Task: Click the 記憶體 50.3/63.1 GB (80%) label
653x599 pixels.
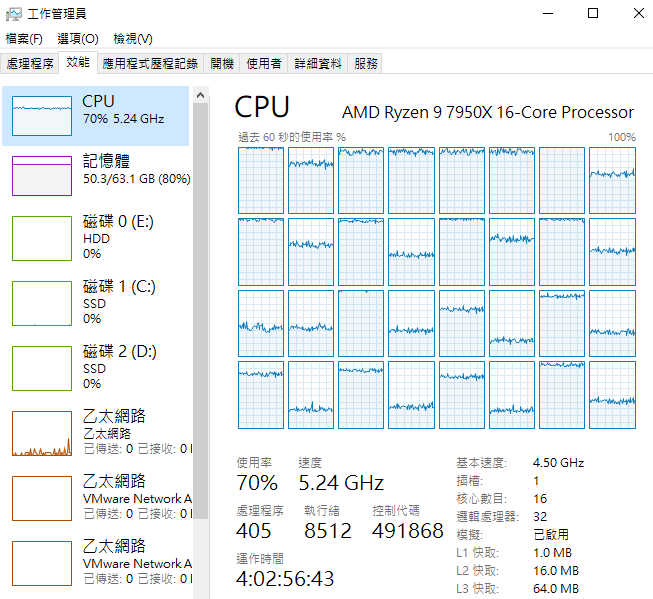Action: point(137,170)
